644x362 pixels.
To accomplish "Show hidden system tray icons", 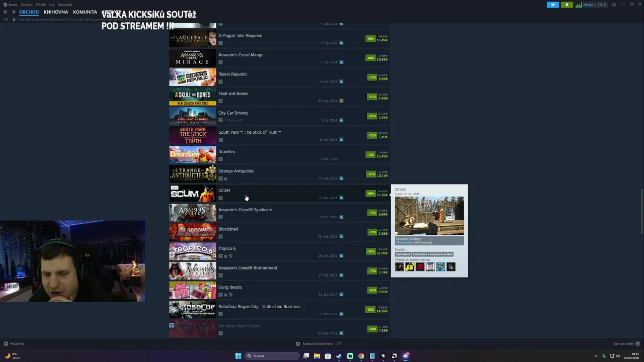I will tap(596, 356).
